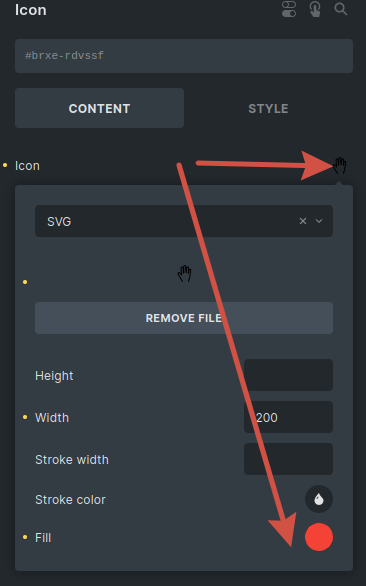The height and width of the screenshot is (586, 366).
Task: Clear the SVG selection with the X
Action: click(303, 221)
